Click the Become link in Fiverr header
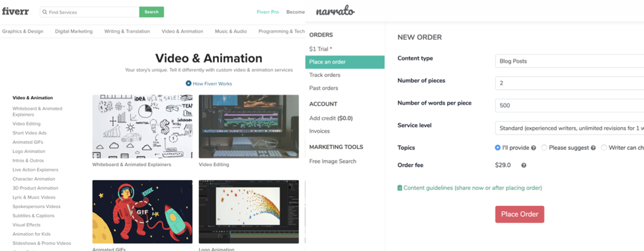Viewport: 644px width, 251px height. point(296,12)
